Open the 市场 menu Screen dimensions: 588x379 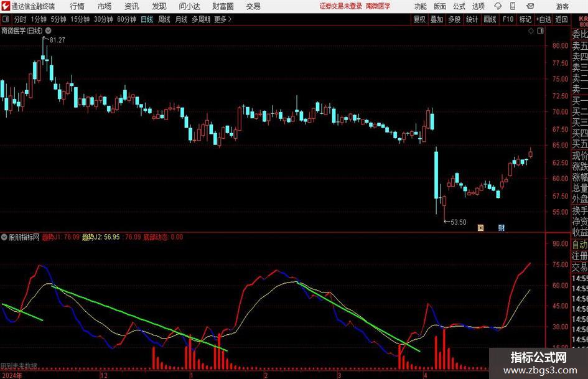coord(105,6)
